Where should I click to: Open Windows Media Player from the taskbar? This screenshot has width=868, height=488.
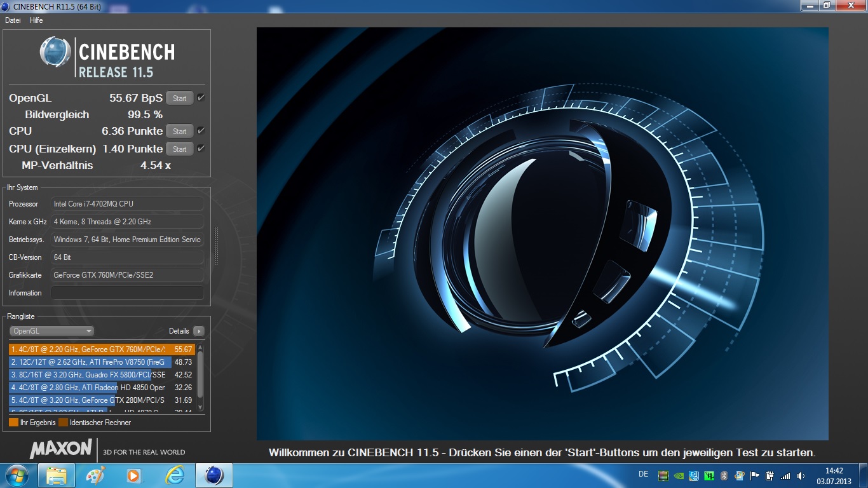(x=134, y=475)
